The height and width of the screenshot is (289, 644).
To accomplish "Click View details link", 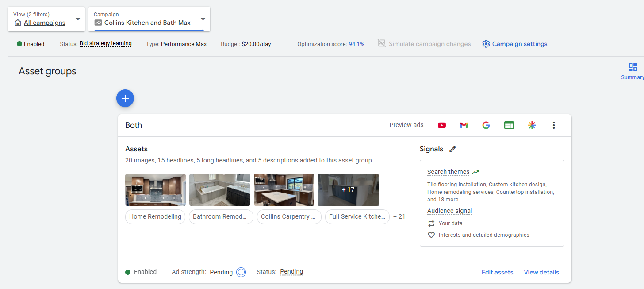I will 541,272.
